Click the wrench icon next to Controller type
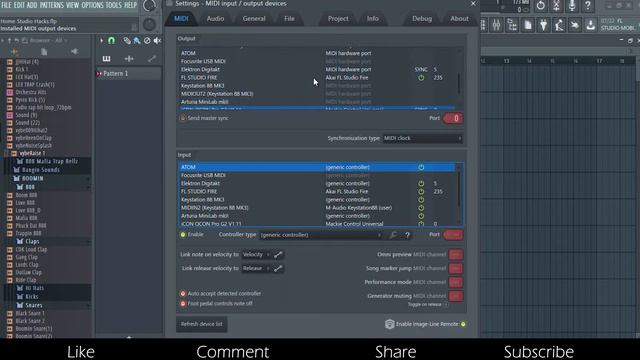Screen dimensions: 640x360 pos(393,235)
